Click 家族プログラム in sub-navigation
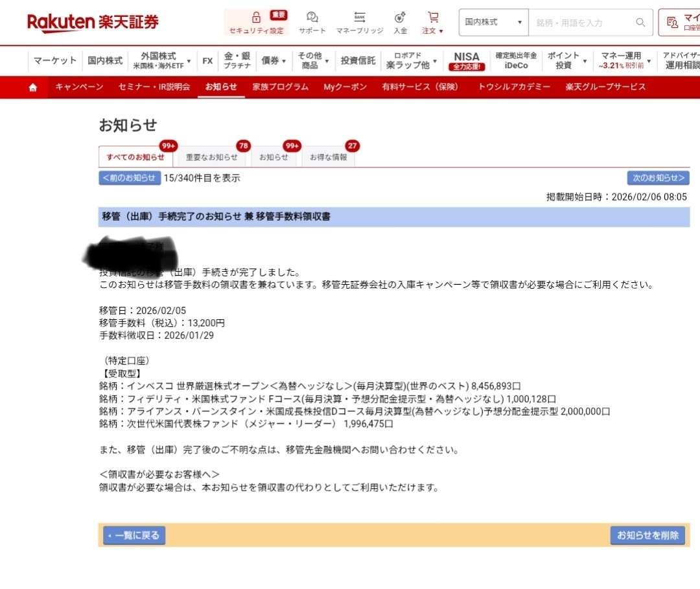The height and width of the screenshot is (589, 700). click(x=281, y=87)
